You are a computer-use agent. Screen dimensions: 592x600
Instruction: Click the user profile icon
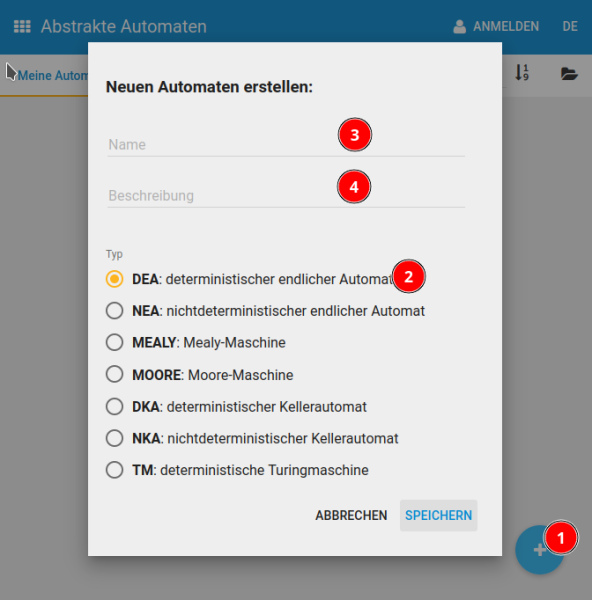click(459, 26)
